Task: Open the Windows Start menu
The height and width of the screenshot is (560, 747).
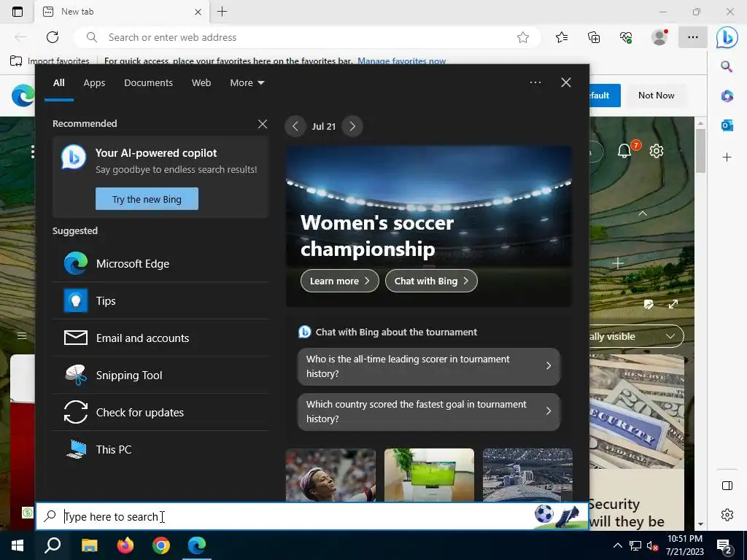Action: click(x=18, y=545)
